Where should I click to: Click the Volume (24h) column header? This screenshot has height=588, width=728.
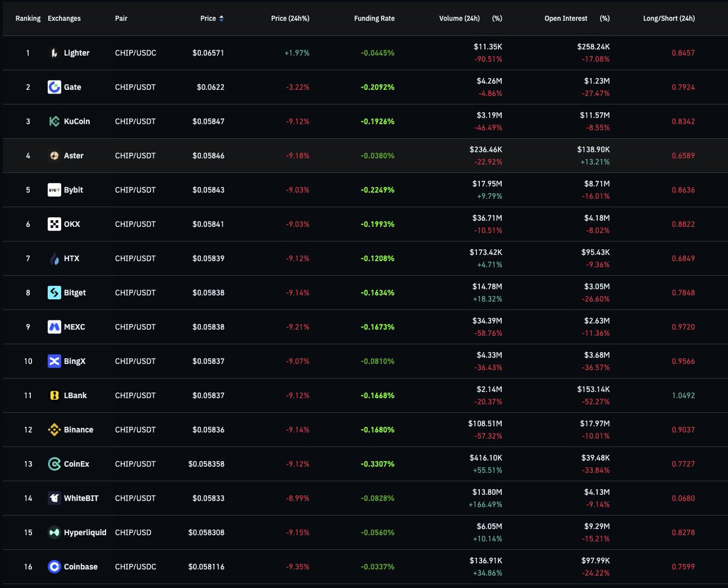coord(459,18)
